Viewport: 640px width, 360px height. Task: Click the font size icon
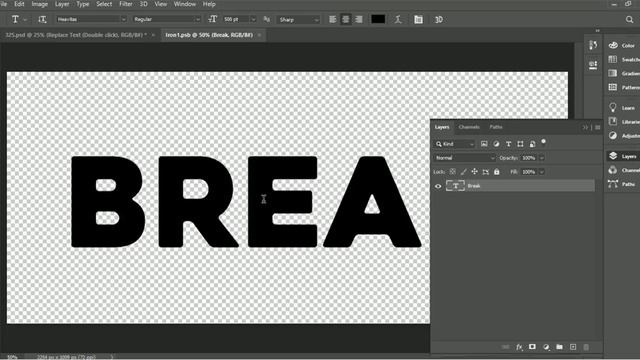click(213, 19)
